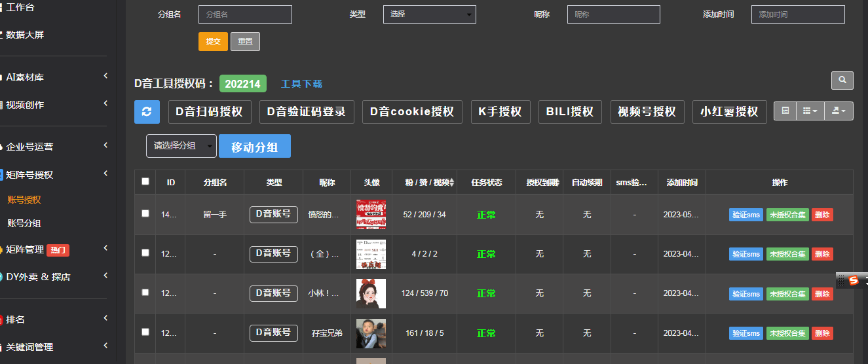This screenshot has height=364, width=868.
Task: Check the checkbox for 孖宝兄弟 row
Action: click(x=145, y=332)
